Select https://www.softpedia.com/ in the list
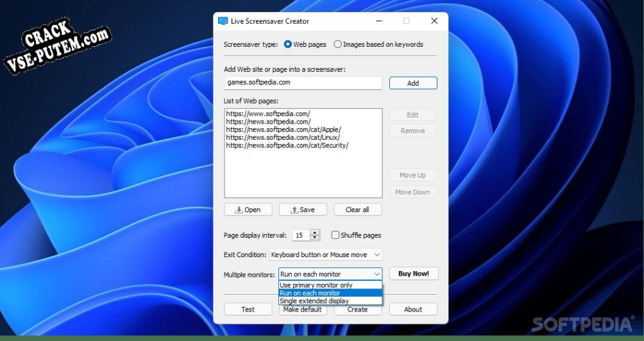 point(268,113)
